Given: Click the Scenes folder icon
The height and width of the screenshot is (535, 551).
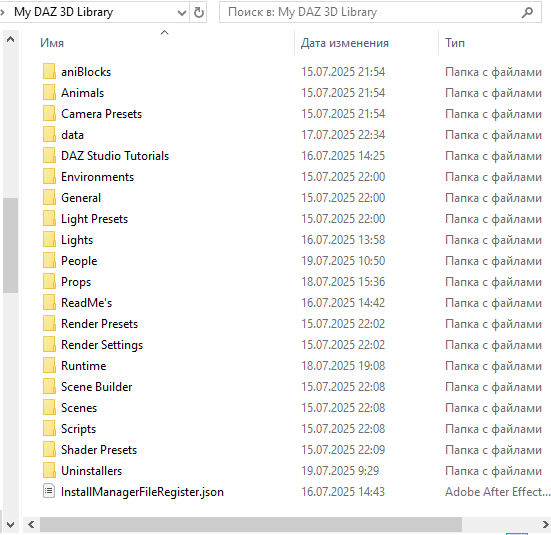Looking at the screenshot, I should pyautogui.click(x=49, y=407).
